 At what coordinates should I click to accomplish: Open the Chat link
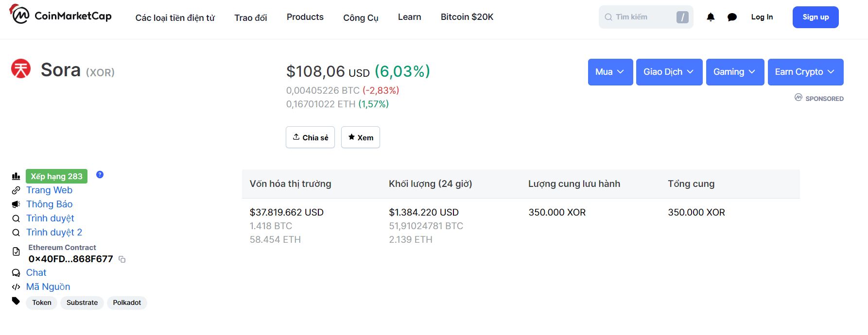pyautogui.click(x=36, y=273)
